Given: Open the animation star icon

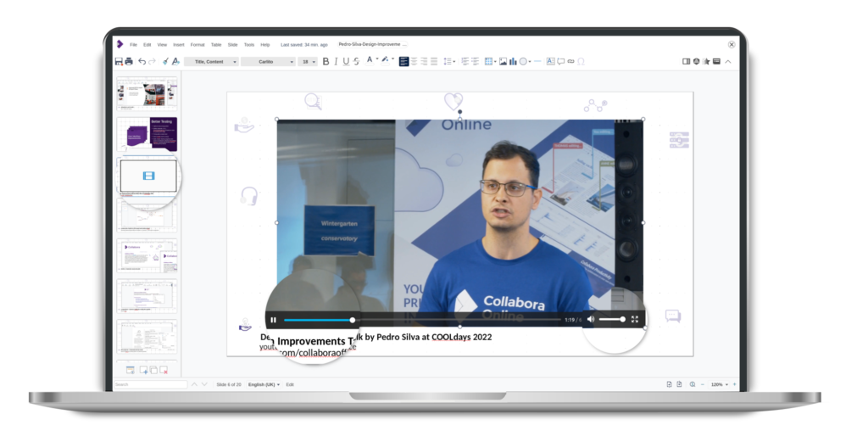Looking at the screenshot, I should [x=706, y=61].
